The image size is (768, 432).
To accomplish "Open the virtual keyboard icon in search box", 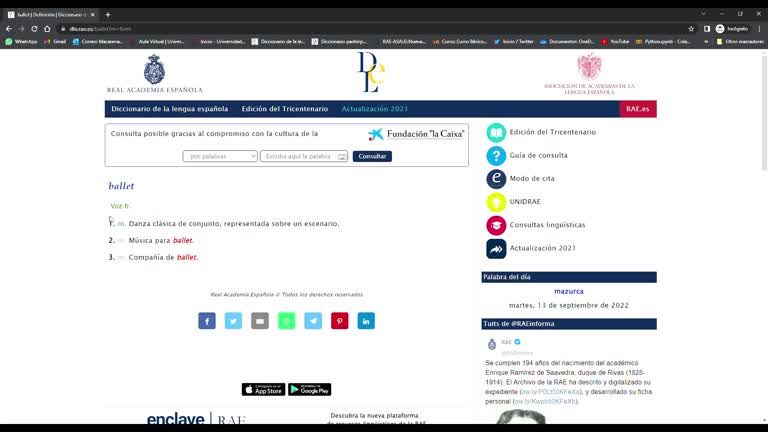I will point(342,157).
